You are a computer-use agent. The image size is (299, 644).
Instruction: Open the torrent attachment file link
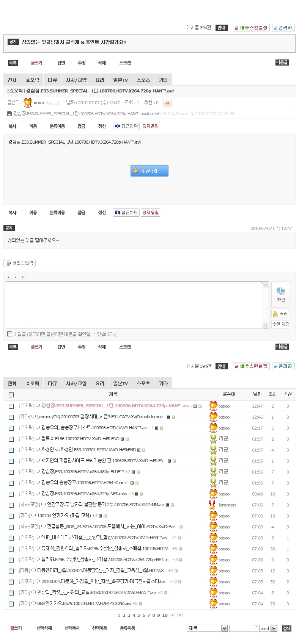pyautogui.click(x=86, y=114)
